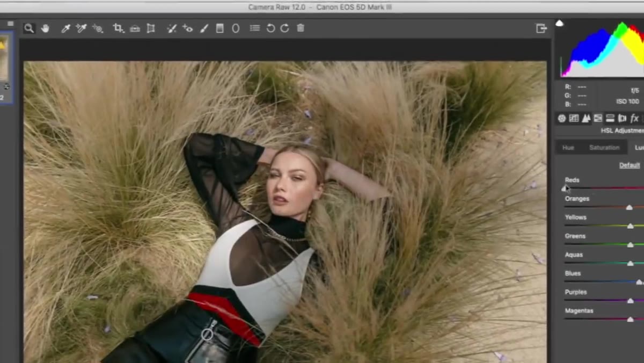The height and width of the screenshot is (363, 644).
Task: Click the Yellows luminance slider handle
Action: [x=630, y=226]
